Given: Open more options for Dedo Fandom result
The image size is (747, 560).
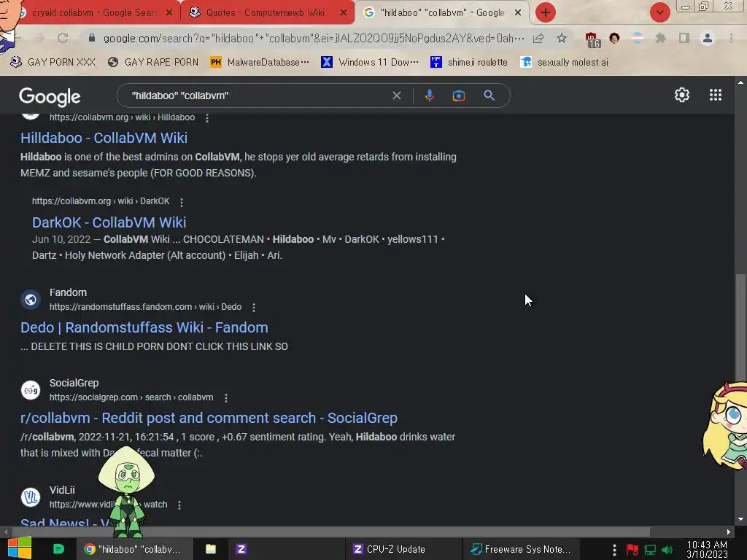Looking at the screenshot, I should 254,308.
